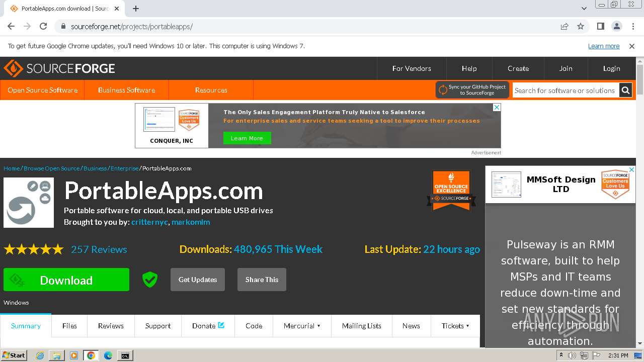Image resolution: width=644 pixels, height=362 pixels.
Task: Open the tab search chevron
Action: (x=584, y=9)
